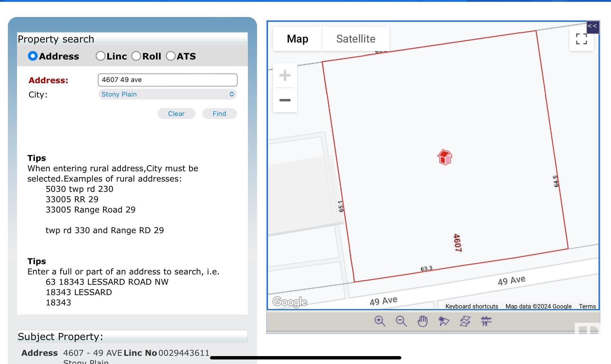Screen dimensions: 611x364
Task: Click the minus zoom button on map
Action: tap(285, 100)
